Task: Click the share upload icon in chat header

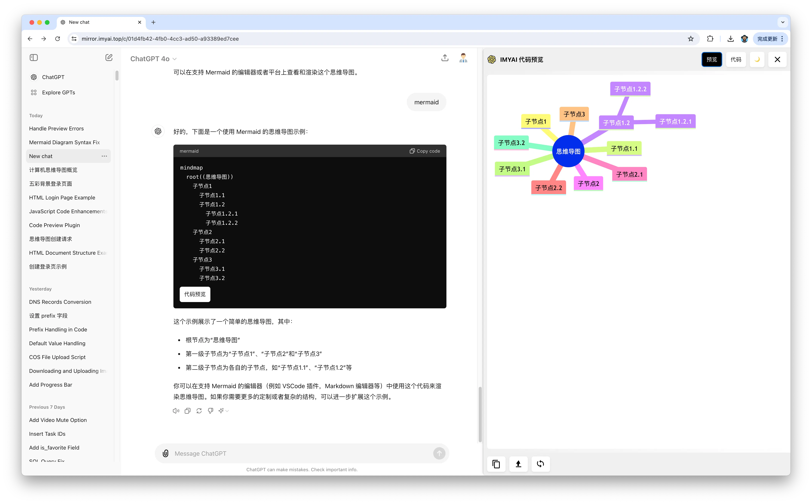Action: (445, 58)
